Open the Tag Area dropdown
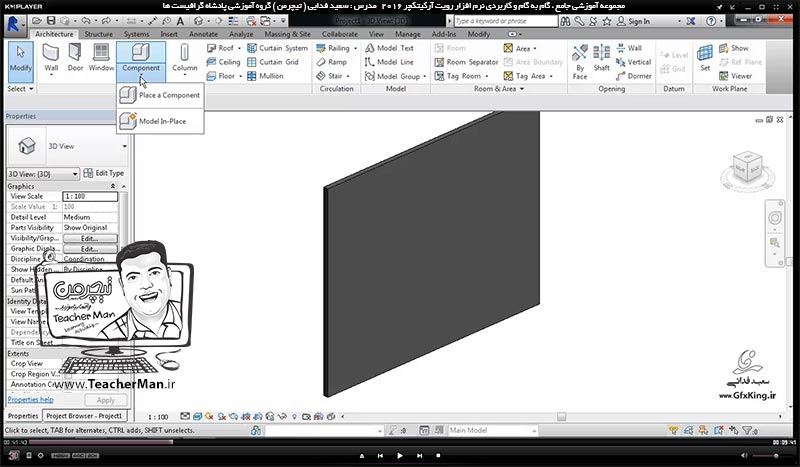800x467 pixels. [551, 77]
